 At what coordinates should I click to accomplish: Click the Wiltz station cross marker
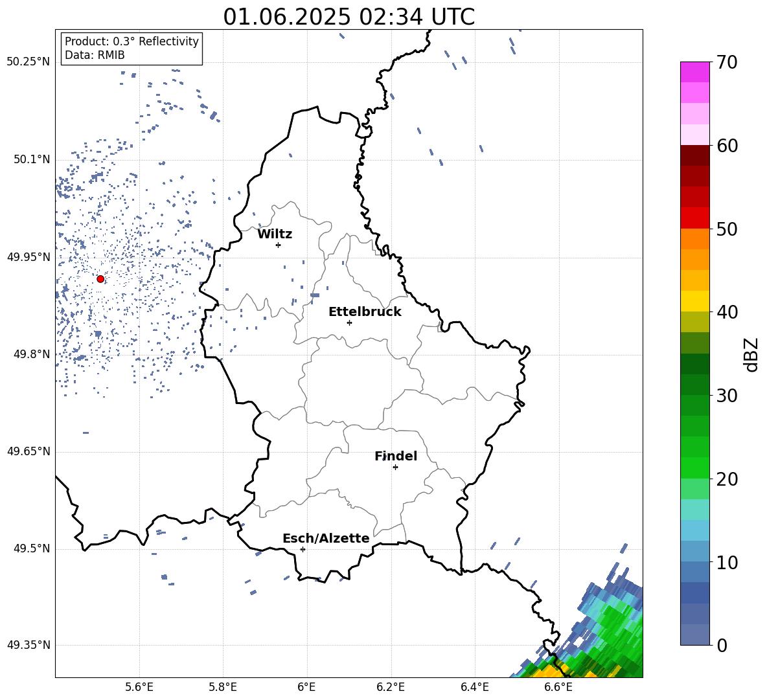point(279,245)
